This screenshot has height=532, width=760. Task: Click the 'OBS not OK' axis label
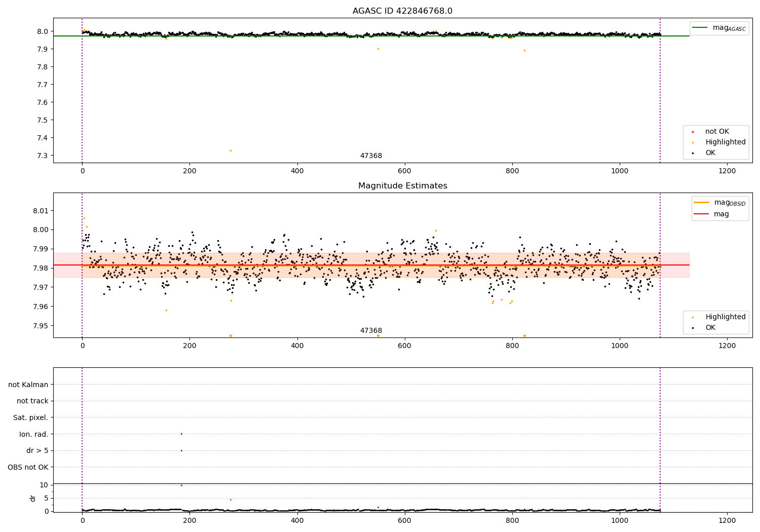pos(28,467)
